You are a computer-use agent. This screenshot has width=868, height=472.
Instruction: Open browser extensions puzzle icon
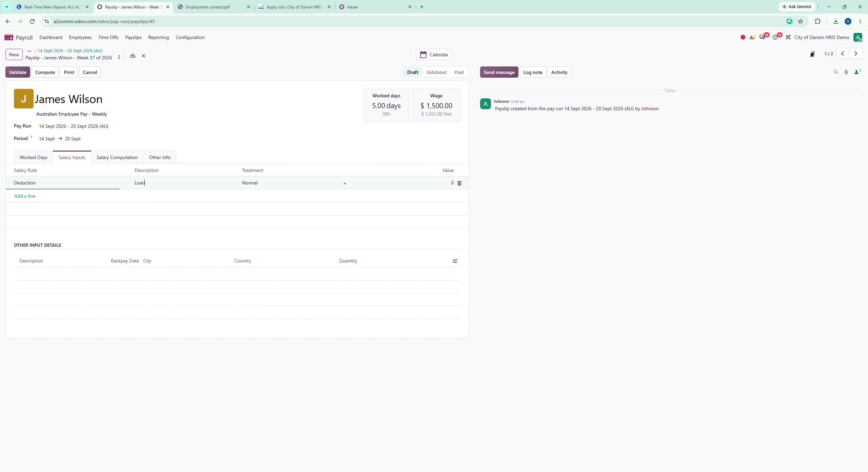click(x=817, y=21)
